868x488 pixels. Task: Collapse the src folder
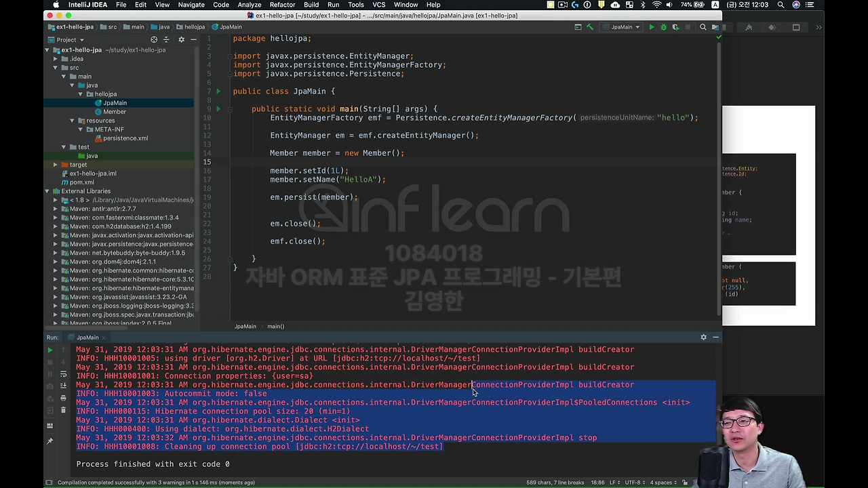point(56,68)
